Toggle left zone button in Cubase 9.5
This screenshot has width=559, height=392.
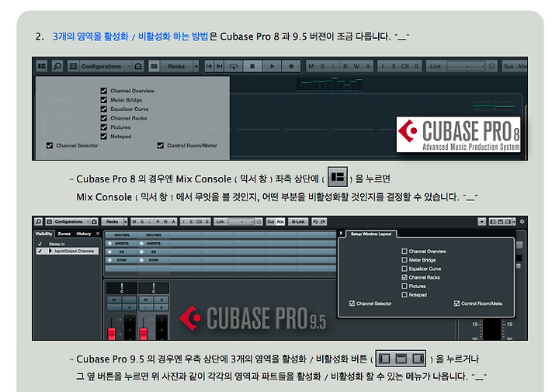[493, 222]
